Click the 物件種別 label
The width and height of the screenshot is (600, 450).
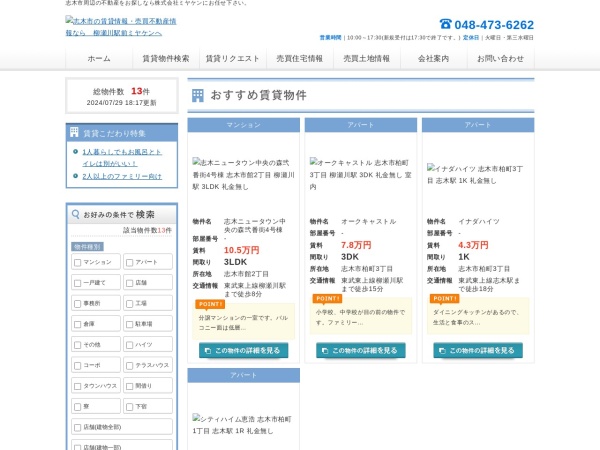[88, 247]
